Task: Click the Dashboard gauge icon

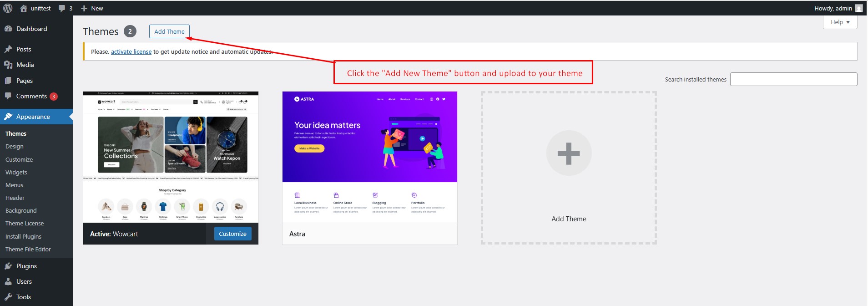Action: (x=8, y=29)
